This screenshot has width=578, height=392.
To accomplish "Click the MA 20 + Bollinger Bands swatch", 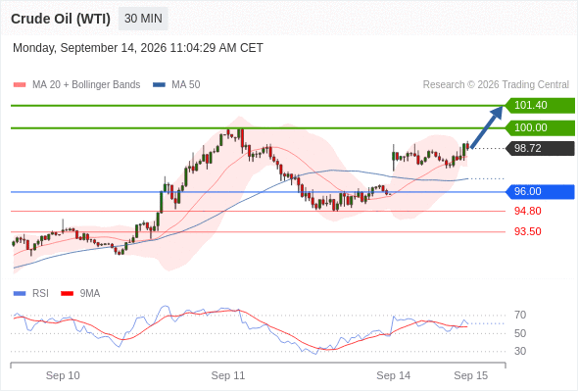I will tap(20, 85).
